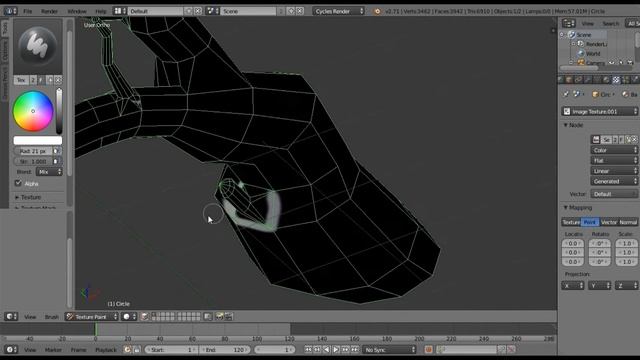Screen dimensions: 640x360
Task: Open the outliner Search menu
Action: coord(610,24)
